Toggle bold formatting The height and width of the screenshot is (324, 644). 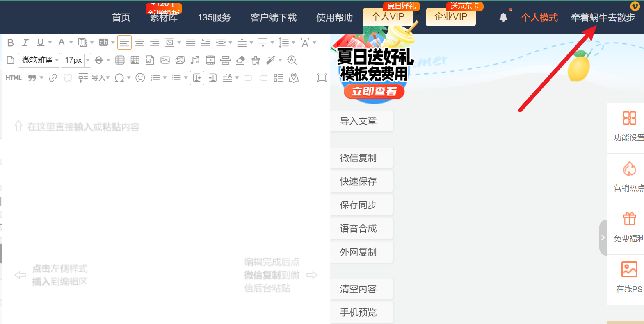click(11, 43)
